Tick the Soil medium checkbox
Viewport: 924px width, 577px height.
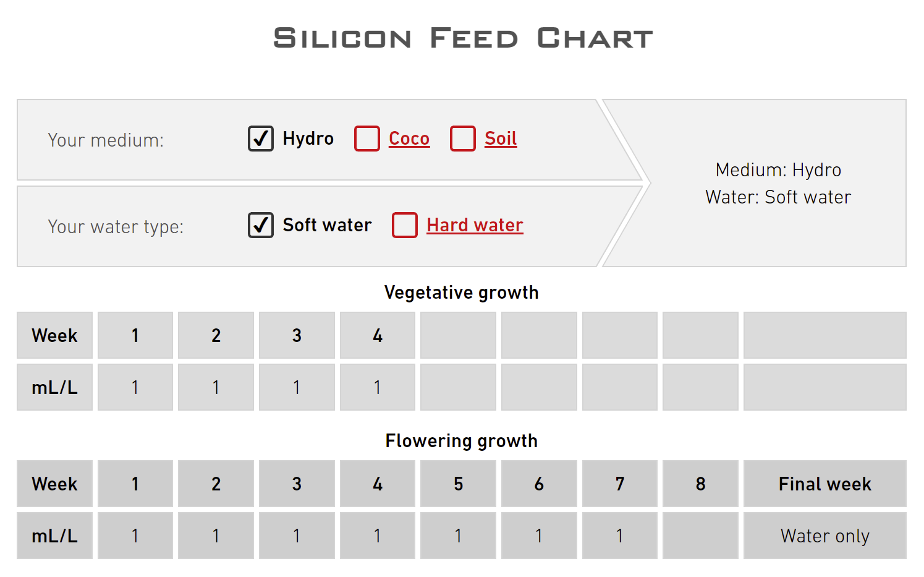[463, 139]
